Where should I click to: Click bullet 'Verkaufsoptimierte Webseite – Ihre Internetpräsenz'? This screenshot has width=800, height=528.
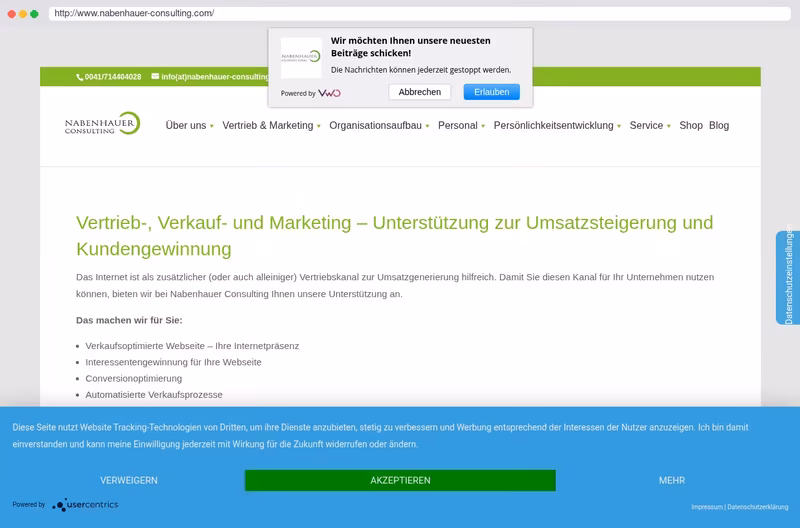point(192,346)
